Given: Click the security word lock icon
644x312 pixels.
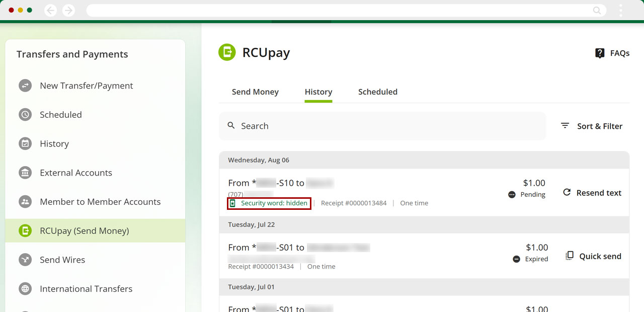Looking at the screenshot, I should (x=233, y=203).
